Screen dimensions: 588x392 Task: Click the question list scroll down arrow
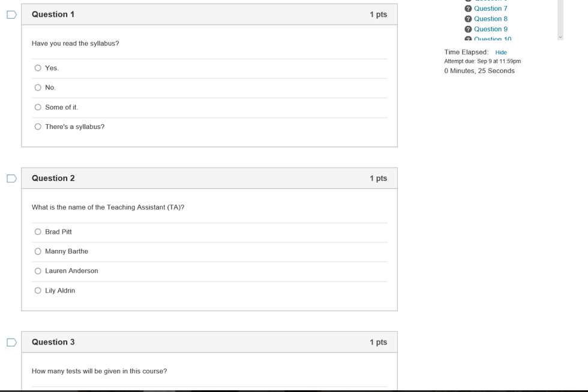pyautogui.click(x=560, y=37)
